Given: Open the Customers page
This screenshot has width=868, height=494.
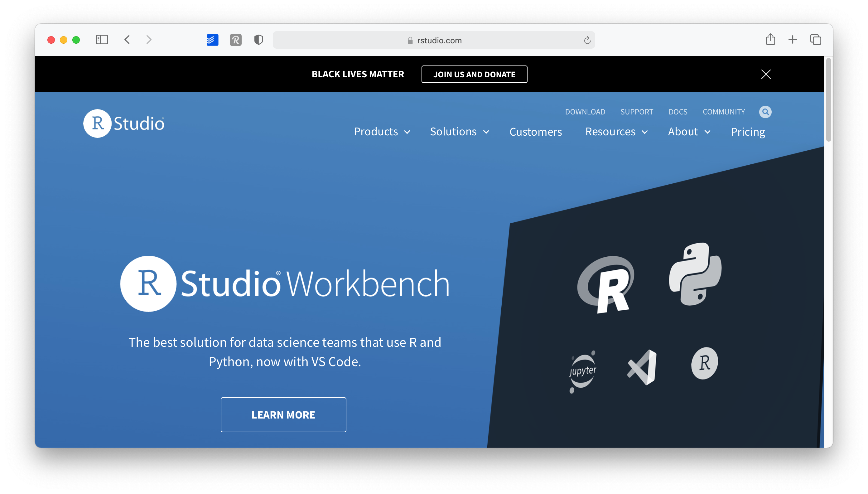Looking at the screenshot, I should [x=535, y=132].
